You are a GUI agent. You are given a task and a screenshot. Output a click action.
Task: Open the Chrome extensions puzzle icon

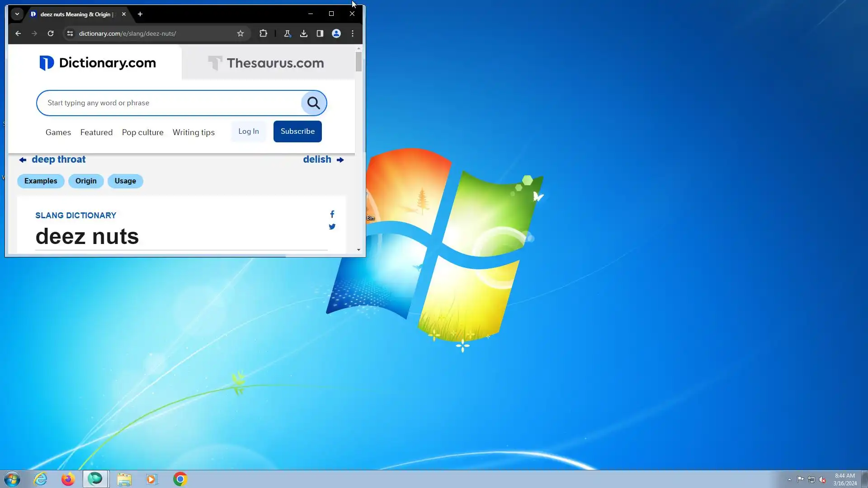(263, 33)
